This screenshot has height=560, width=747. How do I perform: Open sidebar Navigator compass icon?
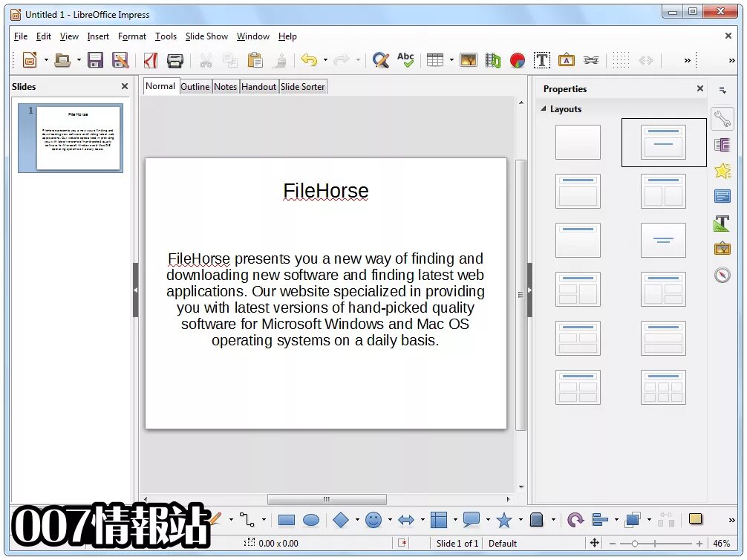pyautogui.click(x=722, y=275)
